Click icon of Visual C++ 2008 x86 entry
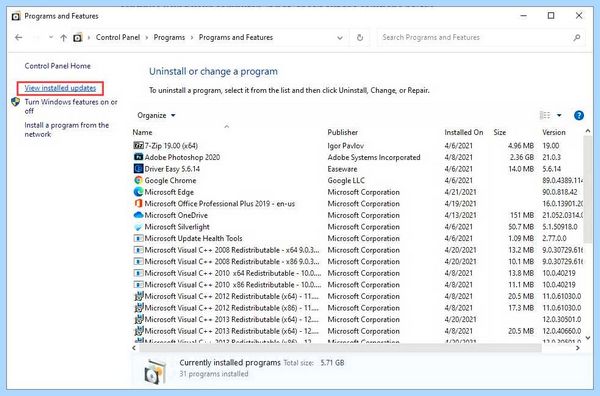This screenshot has height=396, width=600. pos(138,262)
